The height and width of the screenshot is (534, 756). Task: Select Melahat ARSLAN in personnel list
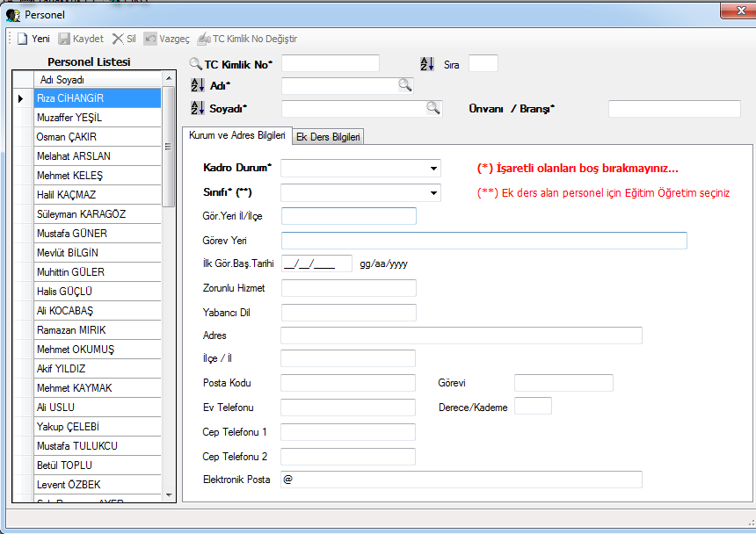pyautogui.click(x=98, y=156)
